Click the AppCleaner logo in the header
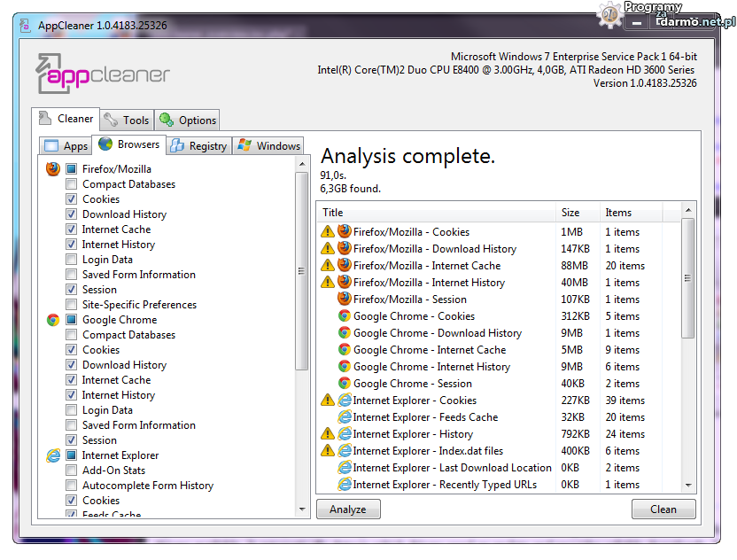737x560 pixels. (103, 75)
